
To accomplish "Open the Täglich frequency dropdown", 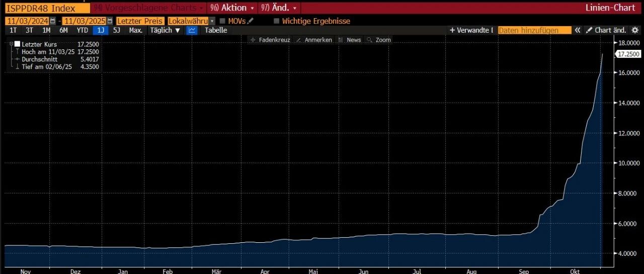I will (x=165, y=30).
